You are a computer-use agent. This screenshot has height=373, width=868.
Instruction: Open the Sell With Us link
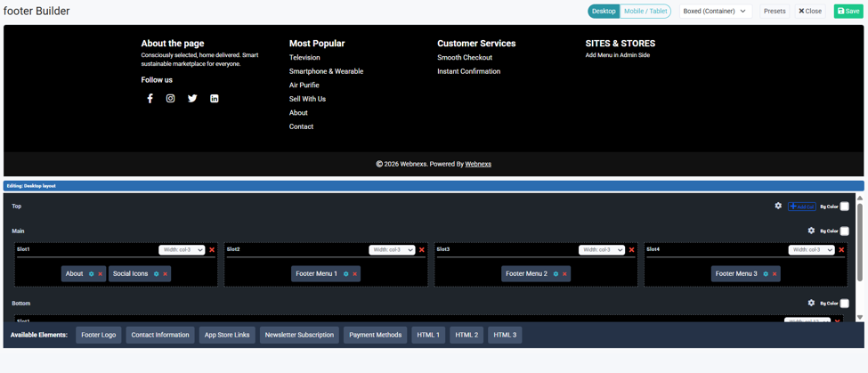[x=307, y=99]
